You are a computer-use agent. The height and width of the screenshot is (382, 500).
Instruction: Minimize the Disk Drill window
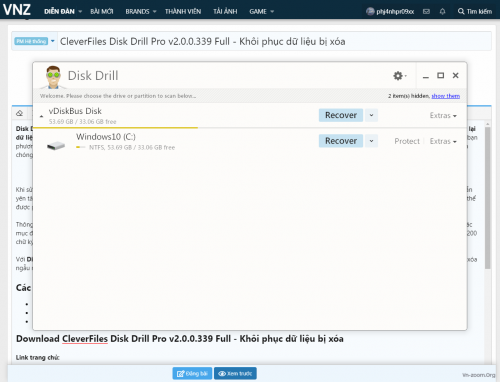[x=426, y=76]
